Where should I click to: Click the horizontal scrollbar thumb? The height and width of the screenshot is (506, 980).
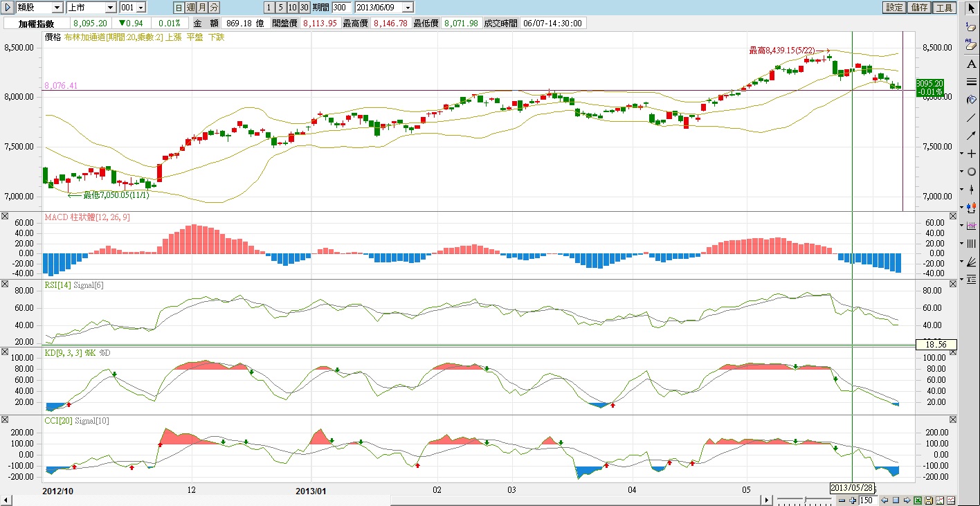click(575, 500)
